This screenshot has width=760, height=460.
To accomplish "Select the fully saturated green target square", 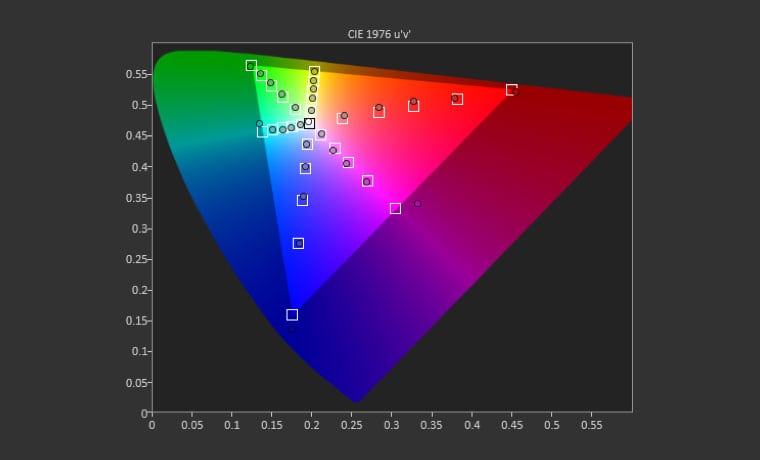I will click(251, 65).
